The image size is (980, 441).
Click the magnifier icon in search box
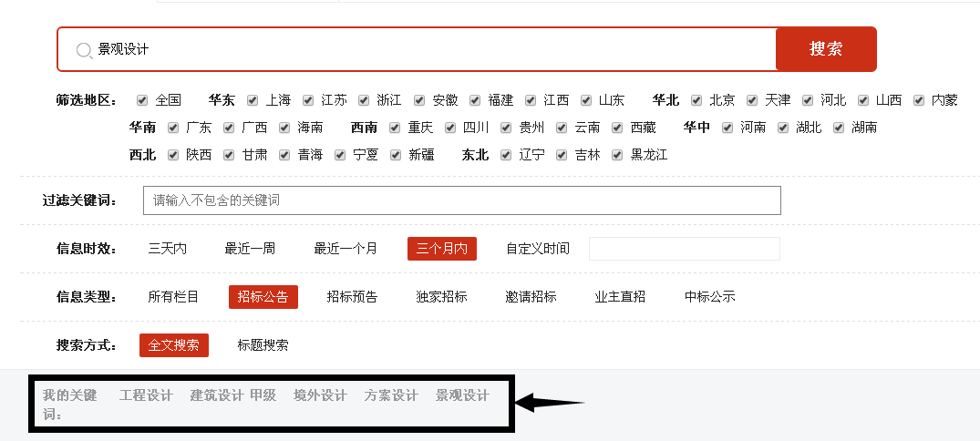click(x=84, y=50)
